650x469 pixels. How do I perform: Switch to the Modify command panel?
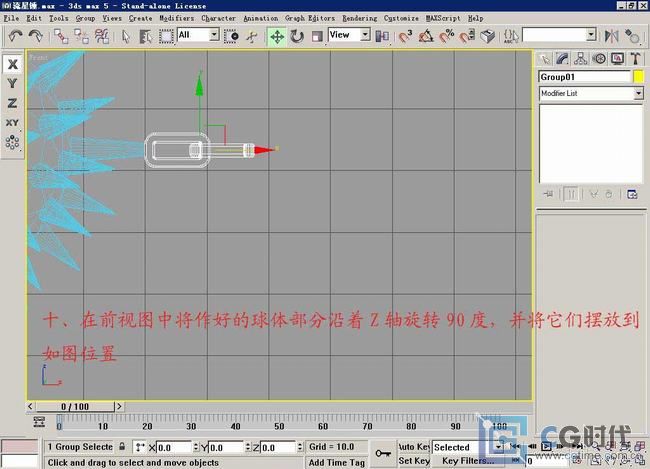563,59
